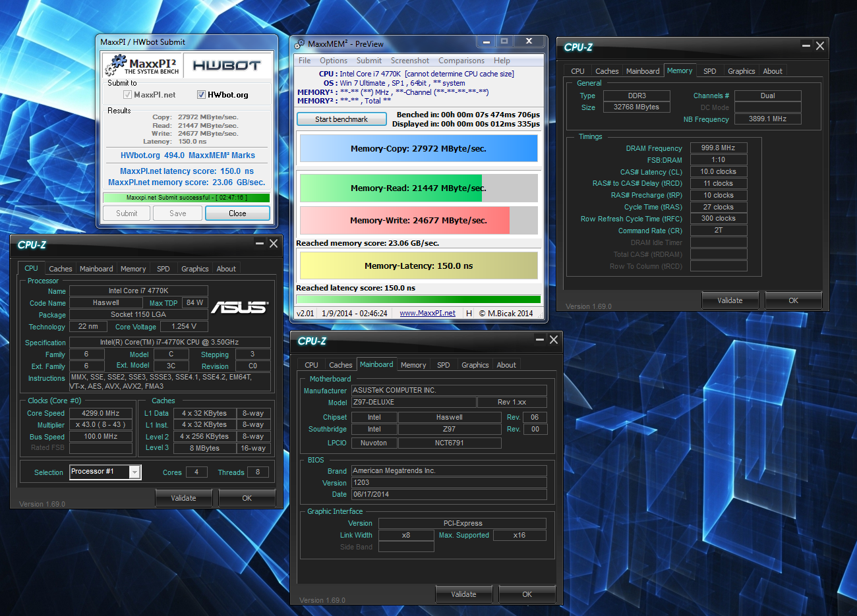Open the Comparisons menu in MaxxMEM²
Viewport: 857px width, 616px height.
(461, 61)
